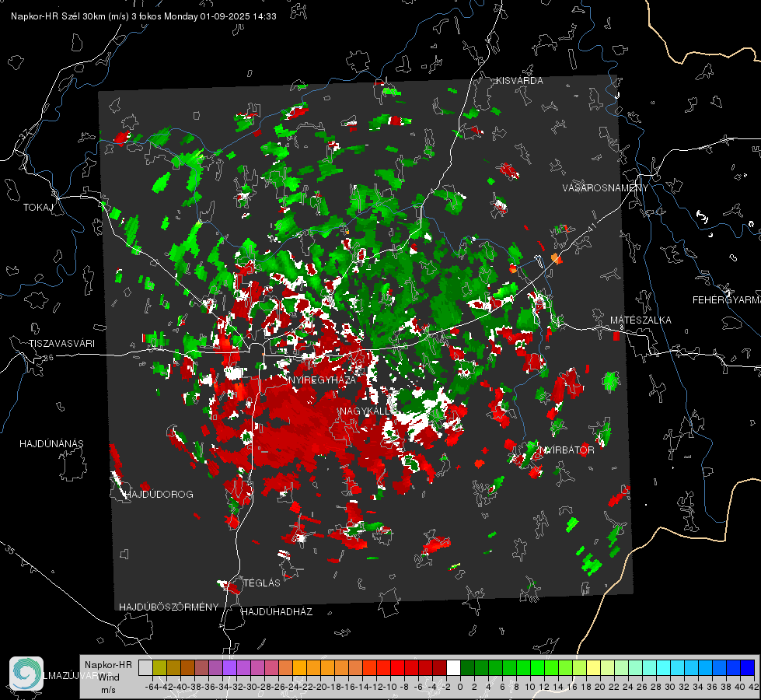Click the Mátészalka town label
This screenshot has width=761, height=700.
641,320
